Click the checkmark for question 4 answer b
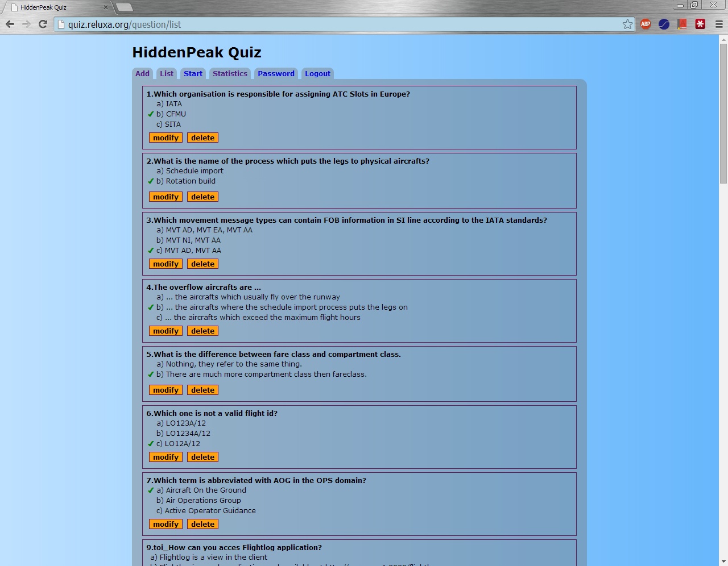Screen dimensions: 728x566 click(x=151, y=307)
